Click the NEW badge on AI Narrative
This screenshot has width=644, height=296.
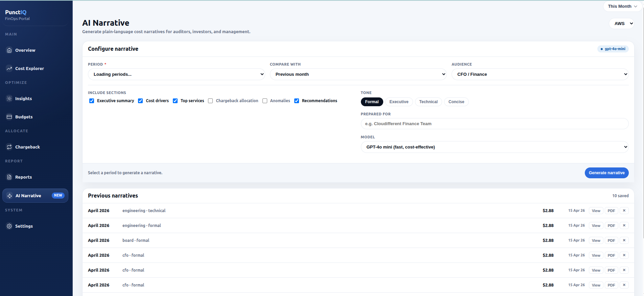pos(58,196)
